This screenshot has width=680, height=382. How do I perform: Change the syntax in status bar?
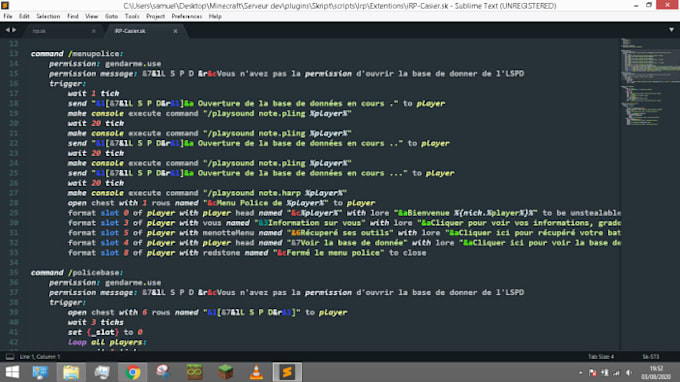tap(651, 357)
